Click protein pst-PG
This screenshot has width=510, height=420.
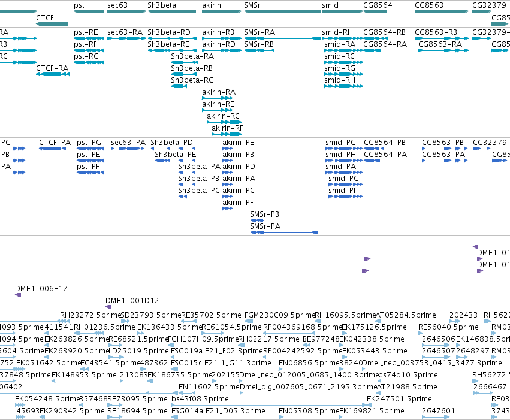89,143
